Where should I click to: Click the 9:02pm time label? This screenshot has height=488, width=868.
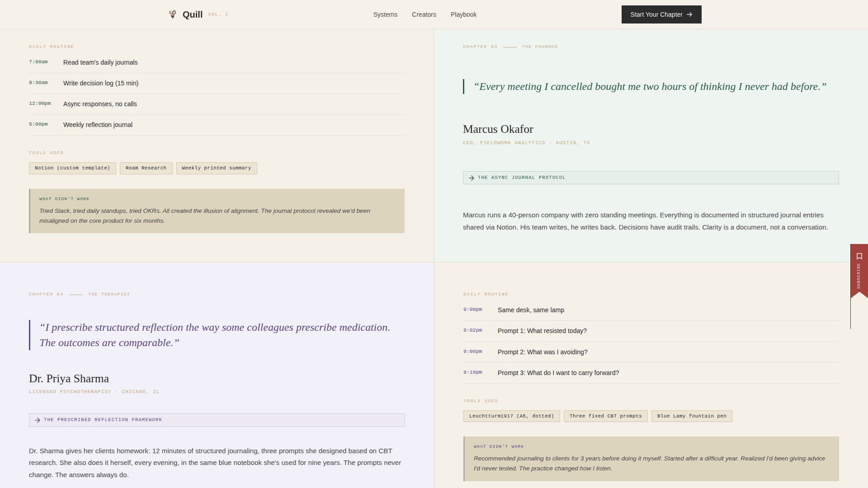click(x=473, y=330)
